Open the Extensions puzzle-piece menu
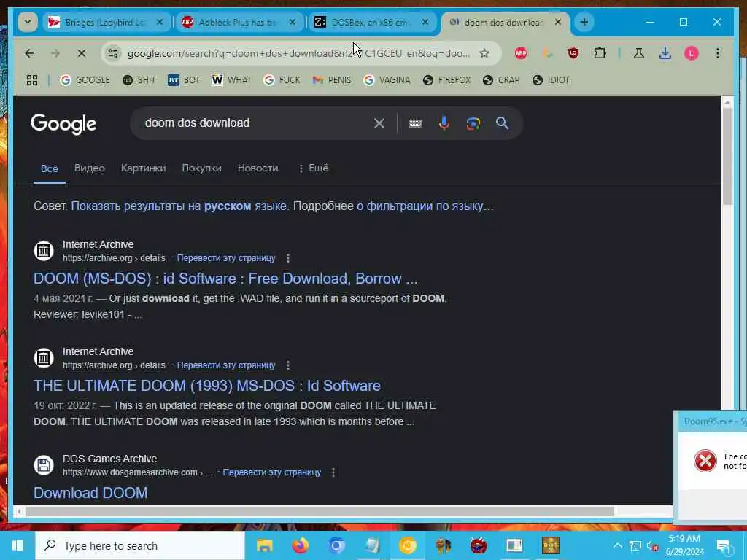747x560 pixels. pyautogui.click(x=600, y=53)
